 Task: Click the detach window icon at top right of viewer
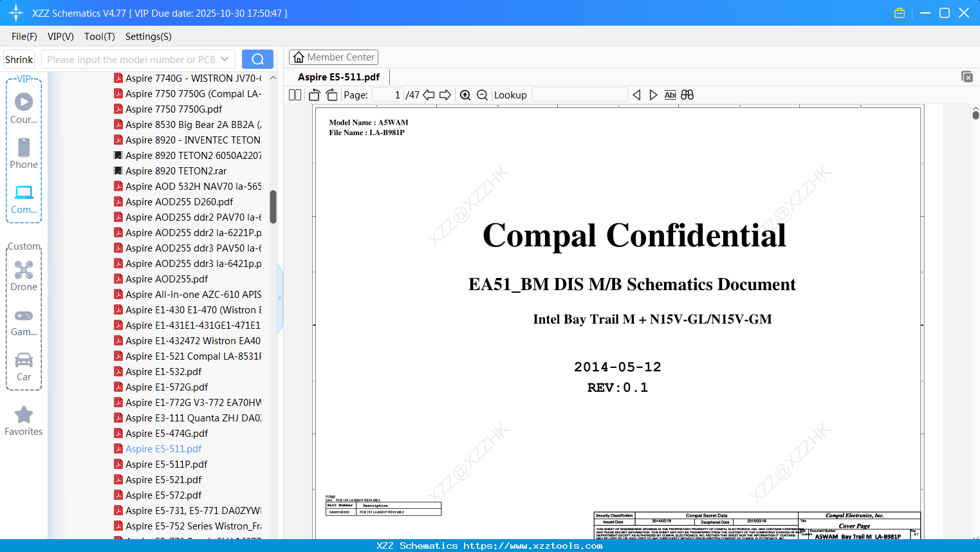tap(967, 77)
